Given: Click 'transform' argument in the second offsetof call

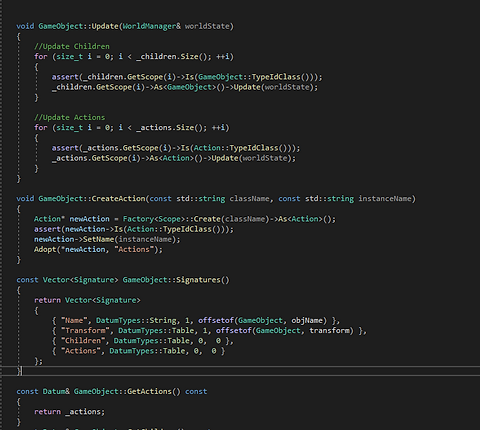Looking at the screenshot, I should click(329, 330).
